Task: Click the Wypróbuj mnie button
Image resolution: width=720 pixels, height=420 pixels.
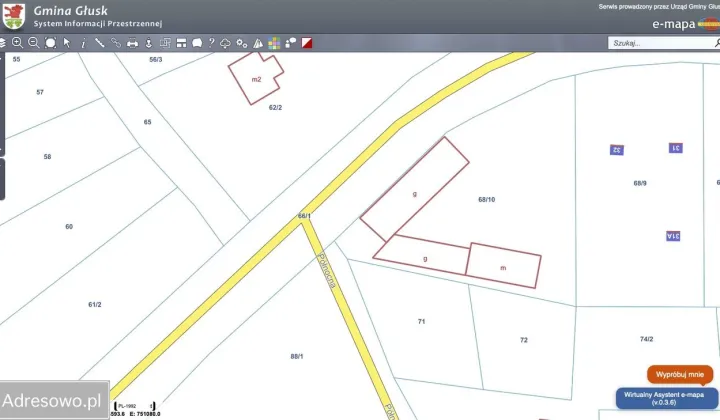Action: (x=680, y=375)
